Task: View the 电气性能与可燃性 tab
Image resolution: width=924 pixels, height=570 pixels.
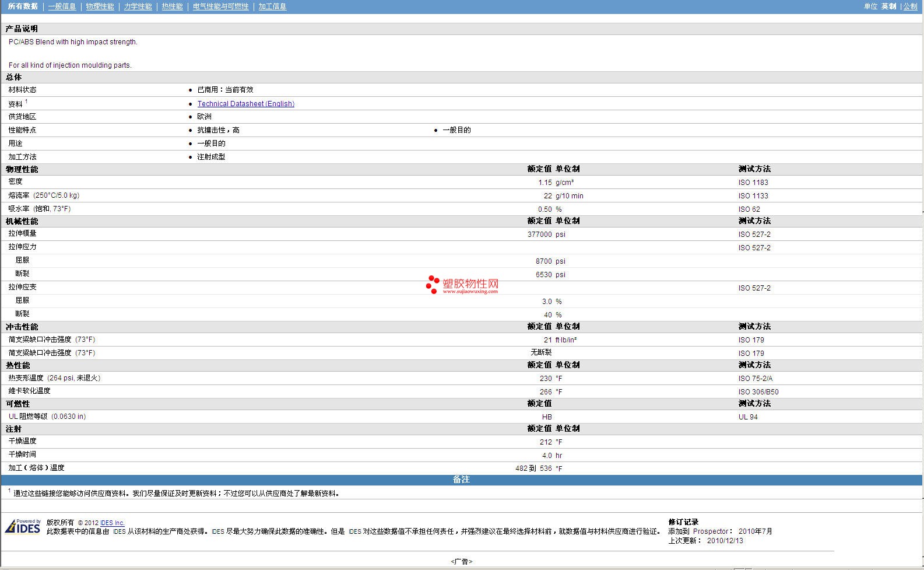Action: pos(220,6)
